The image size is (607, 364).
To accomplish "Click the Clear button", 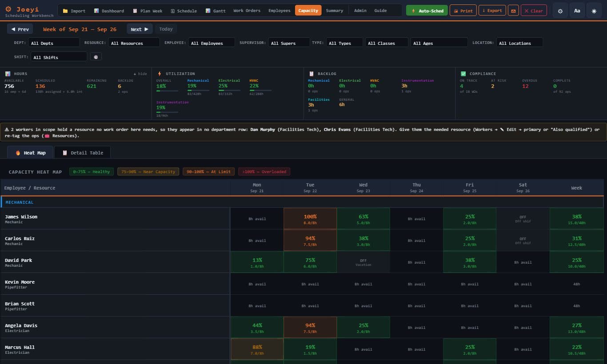I will (x=534, y=11).
